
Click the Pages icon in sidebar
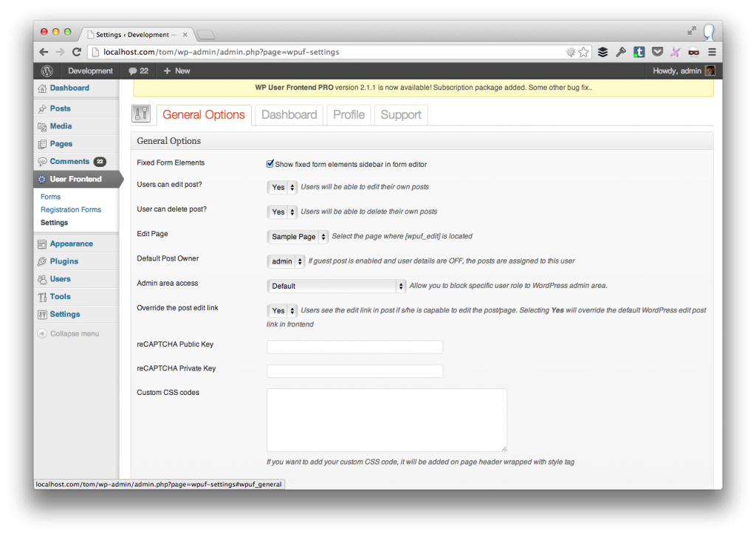42,144
